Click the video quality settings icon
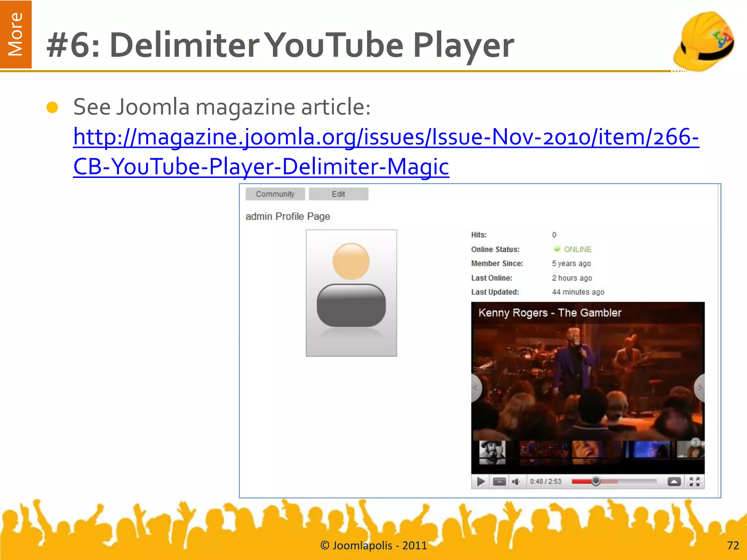Image resolution: width=747 pixels, height=560 pixels. [499, 482]
